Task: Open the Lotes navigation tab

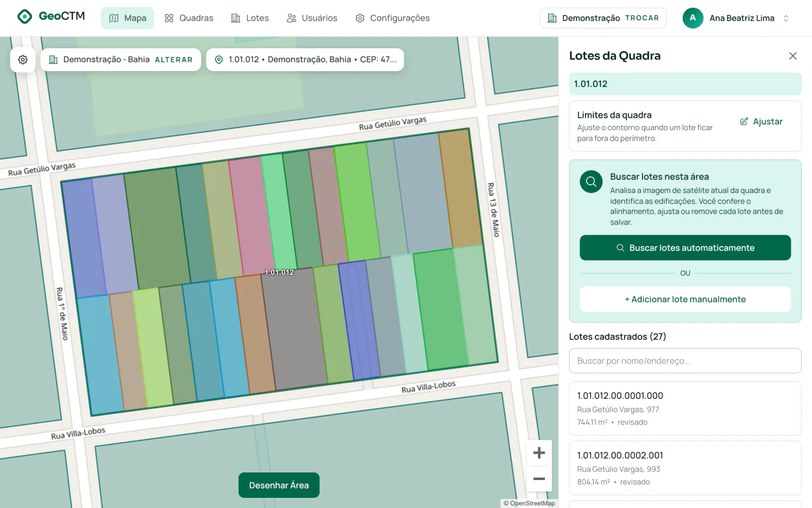Action: pos(250,18)
